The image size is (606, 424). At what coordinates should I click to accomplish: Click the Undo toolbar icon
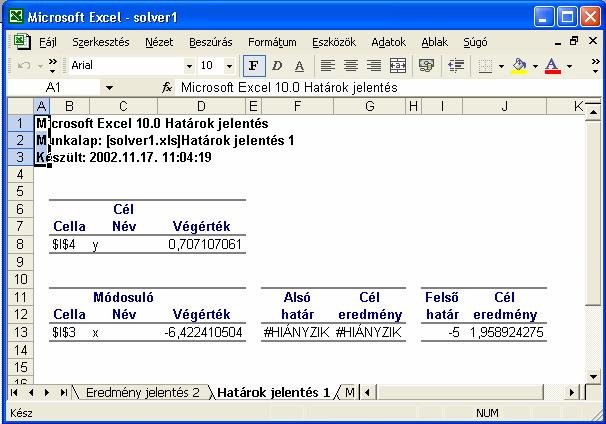click(x=24, y=66)
